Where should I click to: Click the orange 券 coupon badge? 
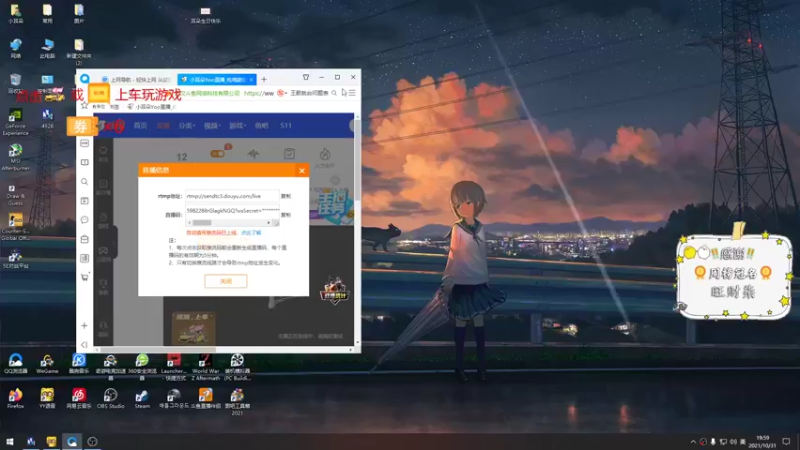click(x=81, y=127)
